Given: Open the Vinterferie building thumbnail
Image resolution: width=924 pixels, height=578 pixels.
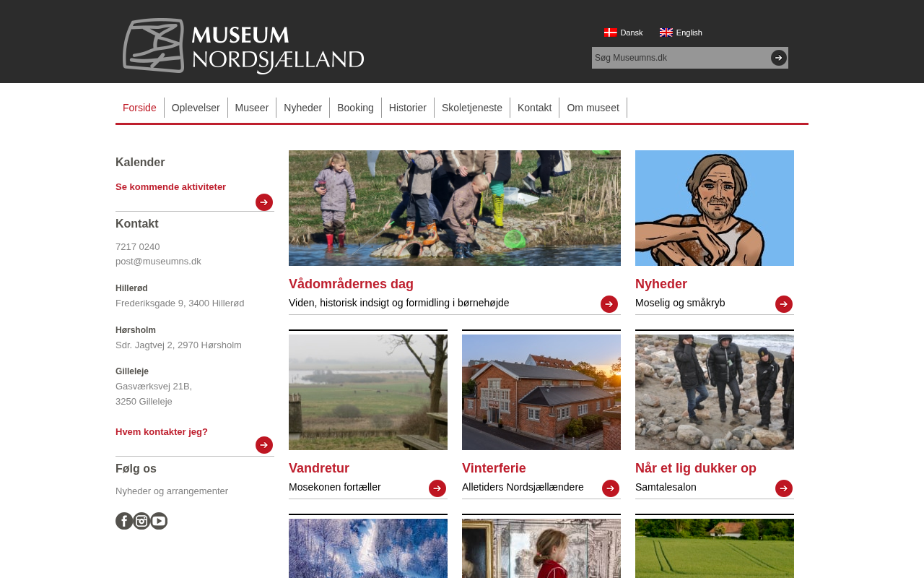Looking at the screenshot, I should point(541,392).
